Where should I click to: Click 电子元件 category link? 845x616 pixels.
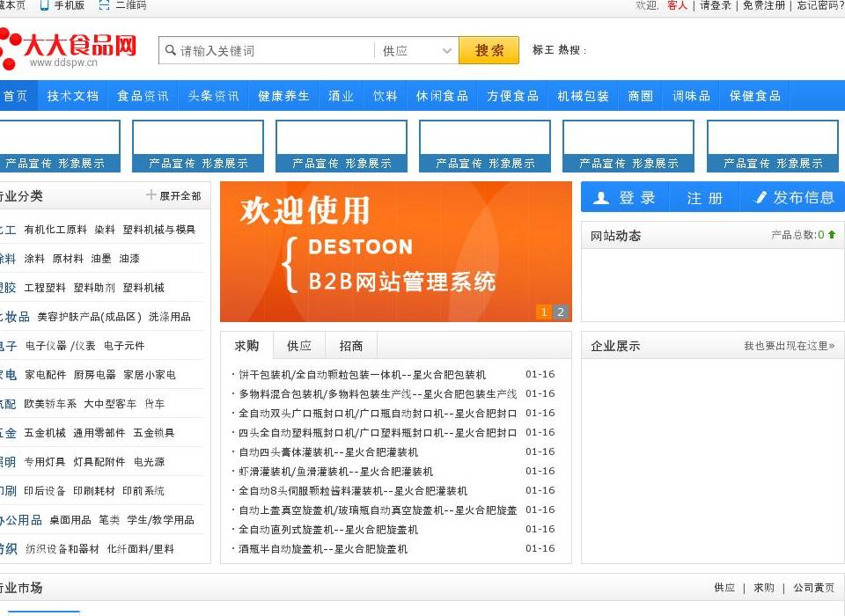click(124, 346)
